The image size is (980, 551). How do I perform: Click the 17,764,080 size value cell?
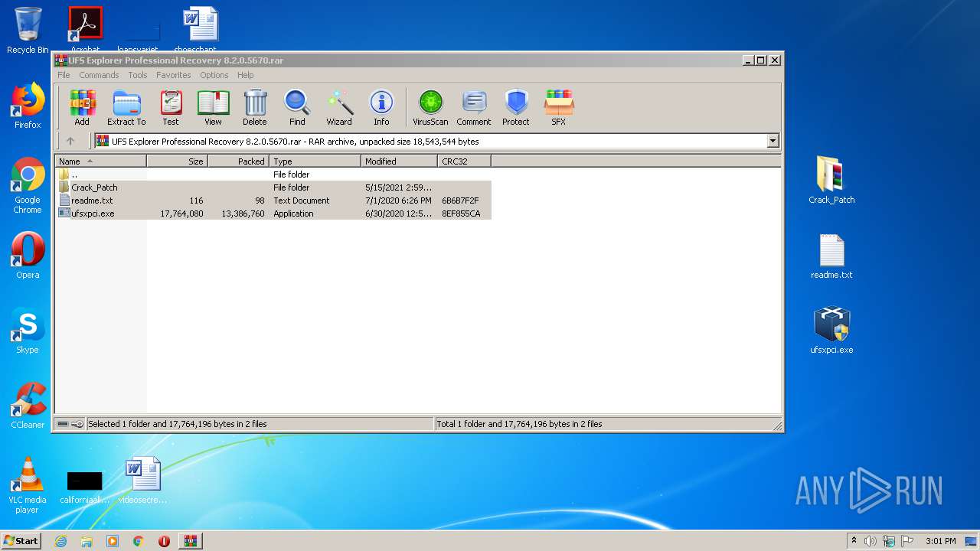click(181, 214)
